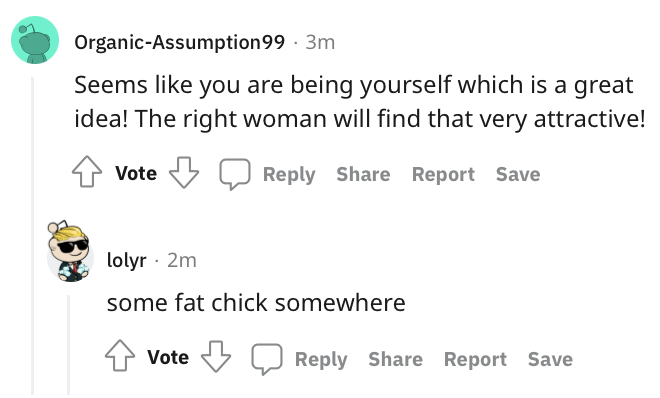Upvote lolyr's reply
660x398 pixels.
120,356
